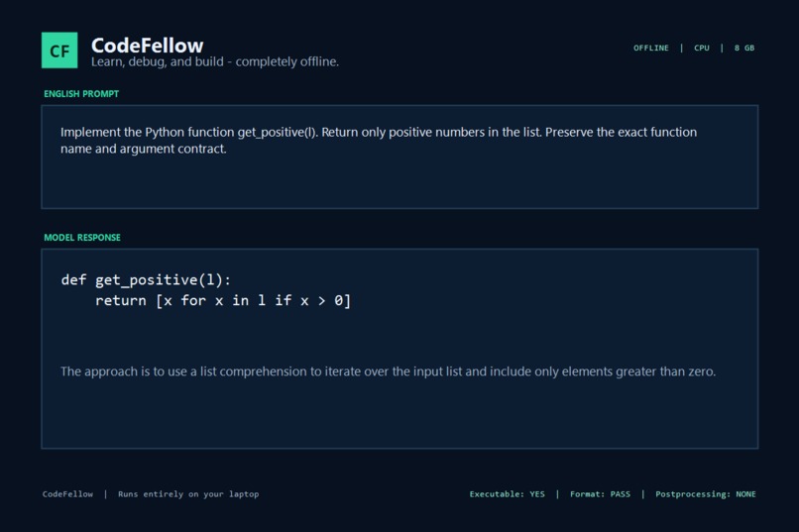
Task: Click the CF logo icon
Action: 59,51
